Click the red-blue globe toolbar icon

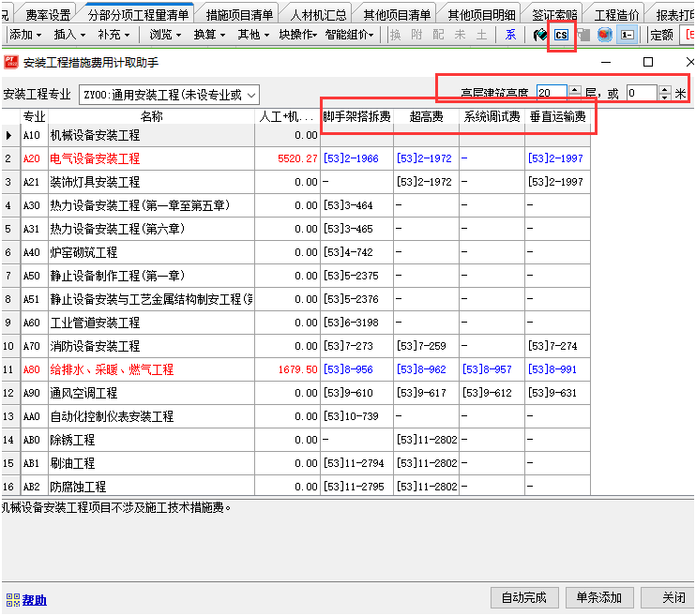click(x=605, y=35)
